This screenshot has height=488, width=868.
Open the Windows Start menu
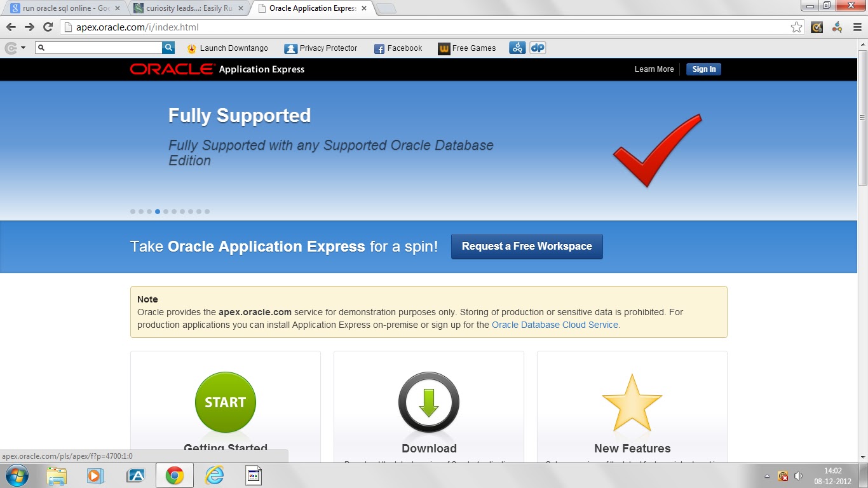[17, 475]
